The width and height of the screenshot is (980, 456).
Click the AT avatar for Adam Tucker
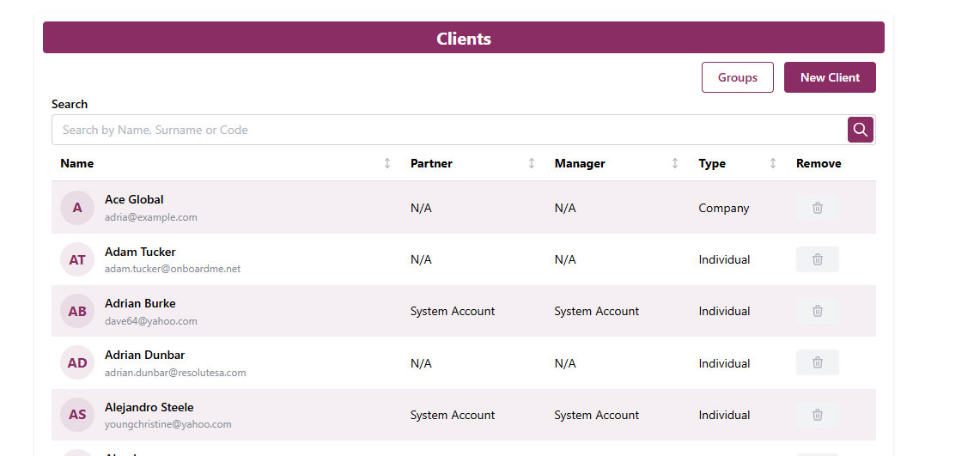77,259
